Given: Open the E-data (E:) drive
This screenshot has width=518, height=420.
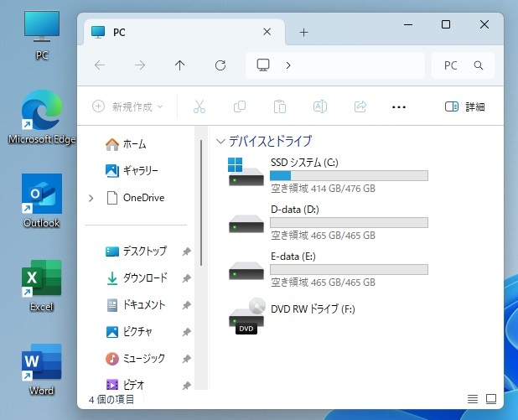Looking at the screenshot, I should point(329,269).
